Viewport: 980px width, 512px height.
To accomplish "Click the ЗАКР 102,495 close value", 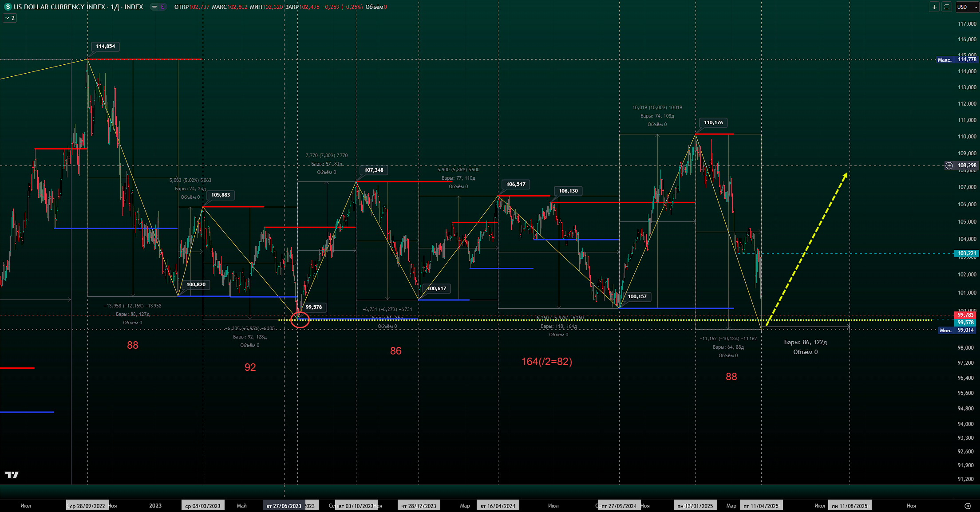I will (x=302, y=7).
